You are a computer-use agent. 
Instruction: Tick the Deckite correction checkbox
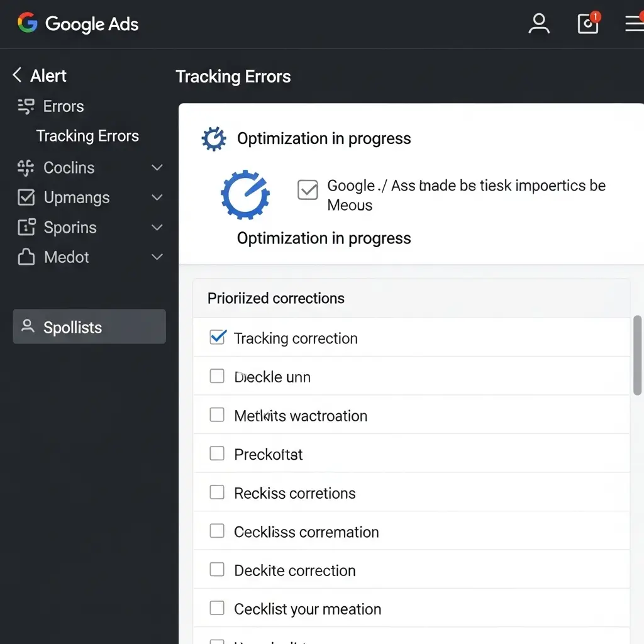[x=217, y=570]
